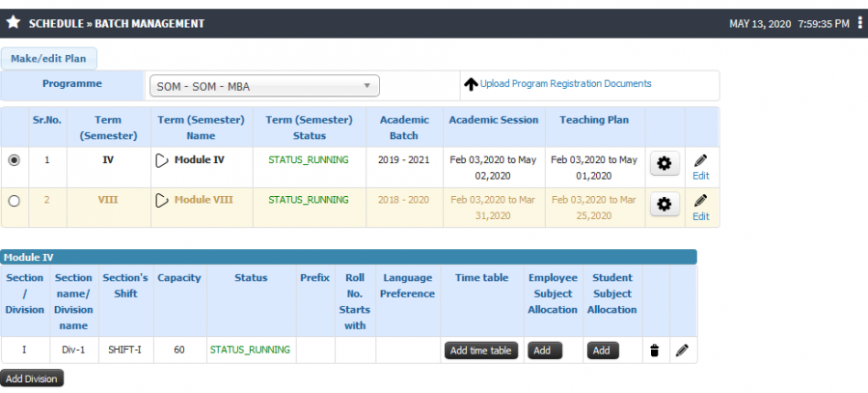This screenshot has height=393, width=868.
Task: Click the Edit link in Module VIII row
Action: pyautogui.click(x=701, y=216)
